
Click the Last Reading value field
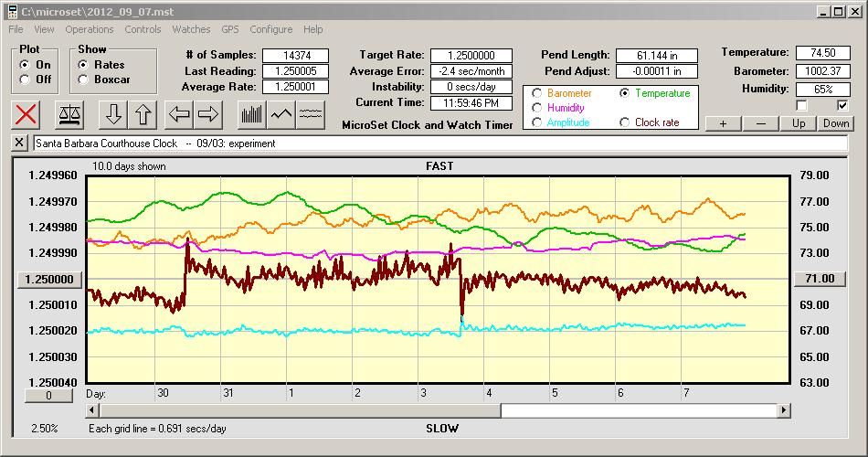pyautogui.click(x=296, y=71)
